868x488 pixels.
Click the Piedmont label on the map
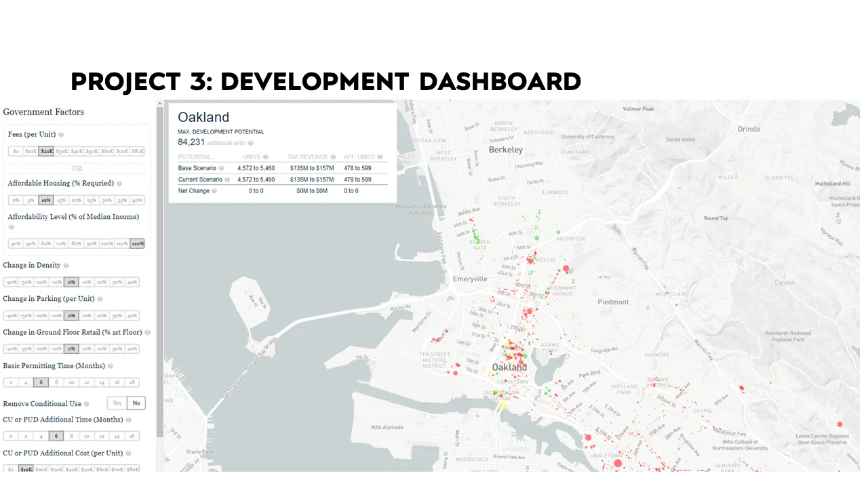pos(613,302)
